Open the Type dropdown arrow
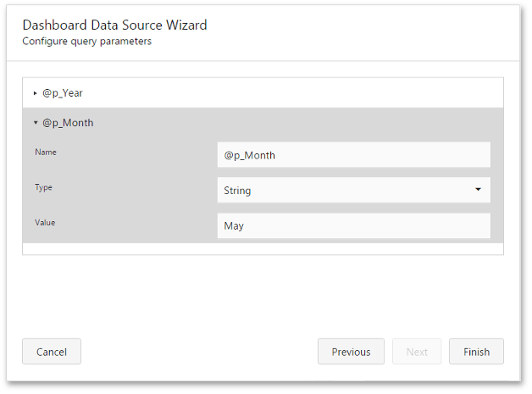The height and width of the screenshot is (394, 532). (x=478, y=190)
